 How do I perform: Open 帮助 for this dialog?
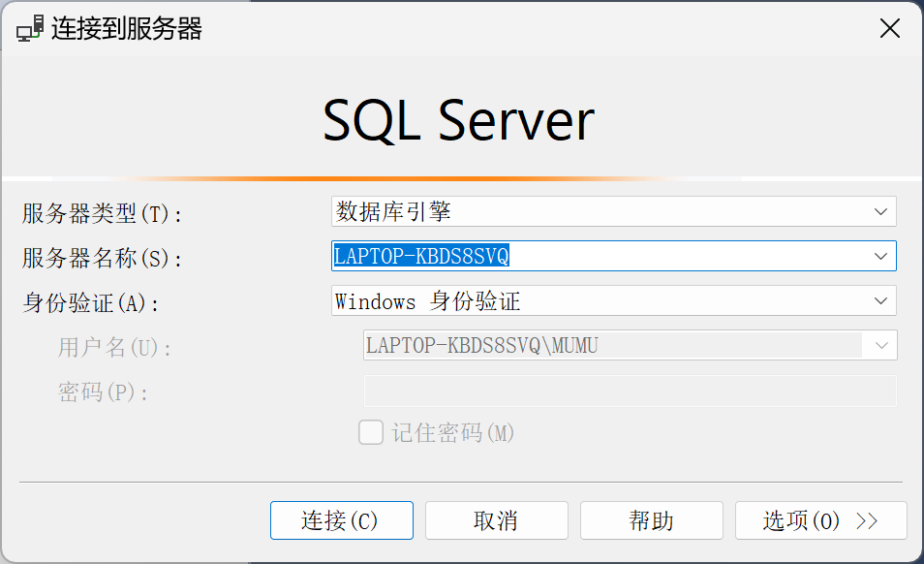click(x=651, y=520)
